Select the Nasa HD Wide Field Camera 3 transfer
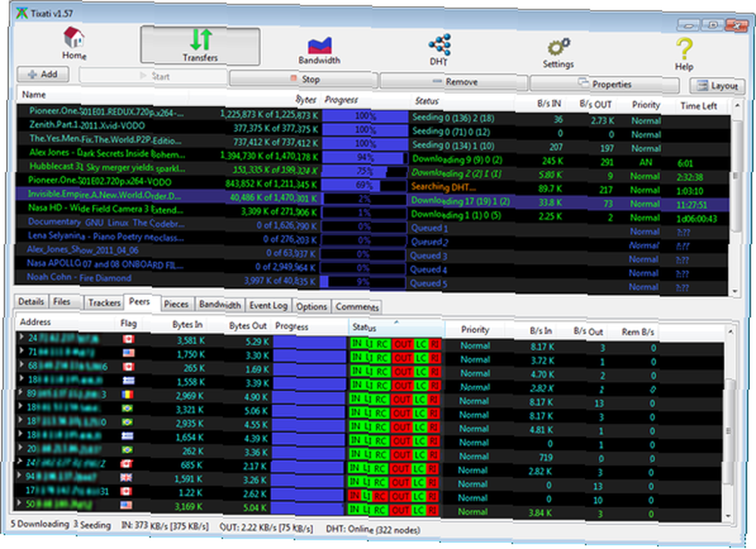The height and width of the screenshot is (549, 756). [x=371, y=212]
